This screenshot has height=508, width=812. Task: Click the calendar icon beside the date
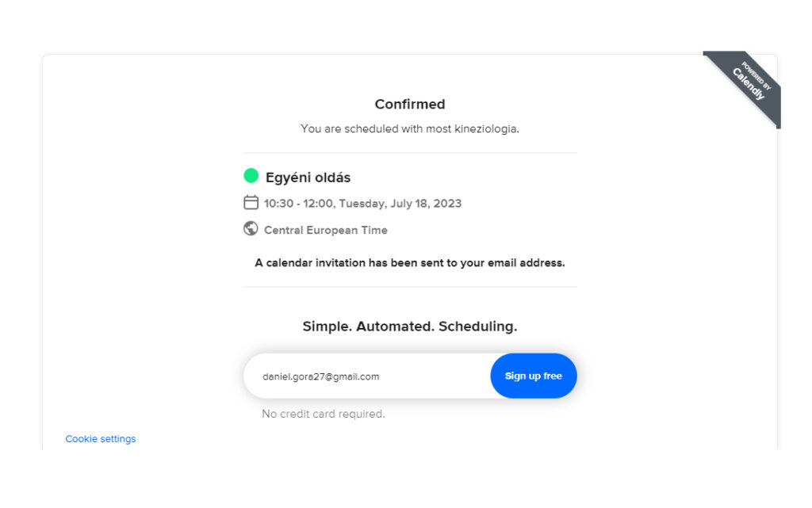click(x=251, y=202)
